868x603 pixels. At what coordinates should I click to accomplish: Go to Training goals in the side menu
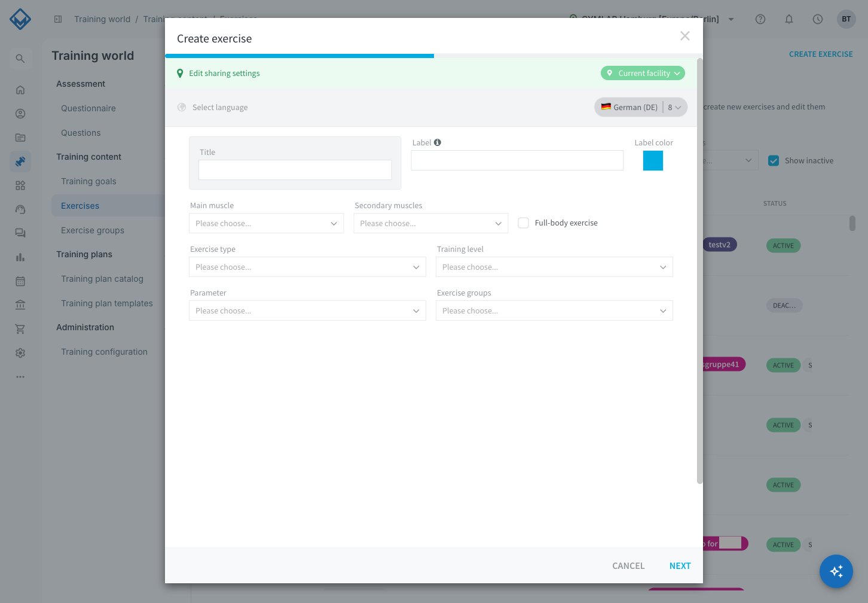(x=88, y=181)
